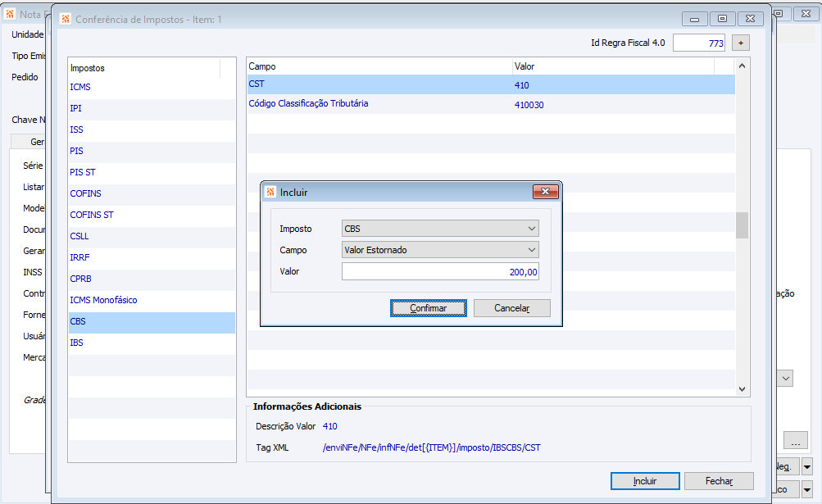Click the Campo table scrollbar thumb

coord(742,225)
